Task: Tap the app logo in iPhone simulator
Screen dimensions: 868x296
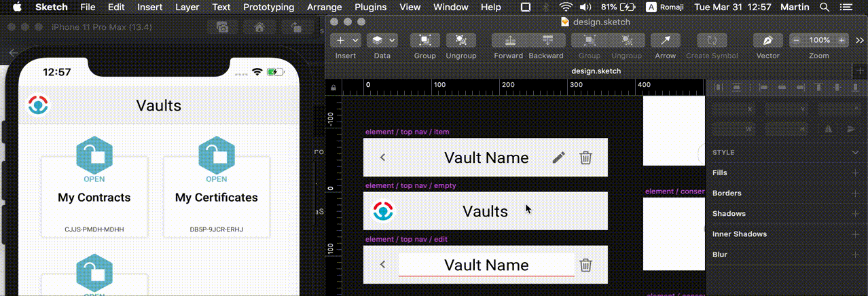Action: [39, 105]
